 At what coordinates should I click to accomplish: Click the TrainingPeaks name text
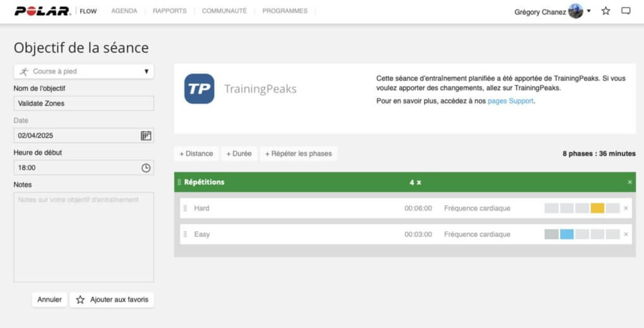pos(260,89)
